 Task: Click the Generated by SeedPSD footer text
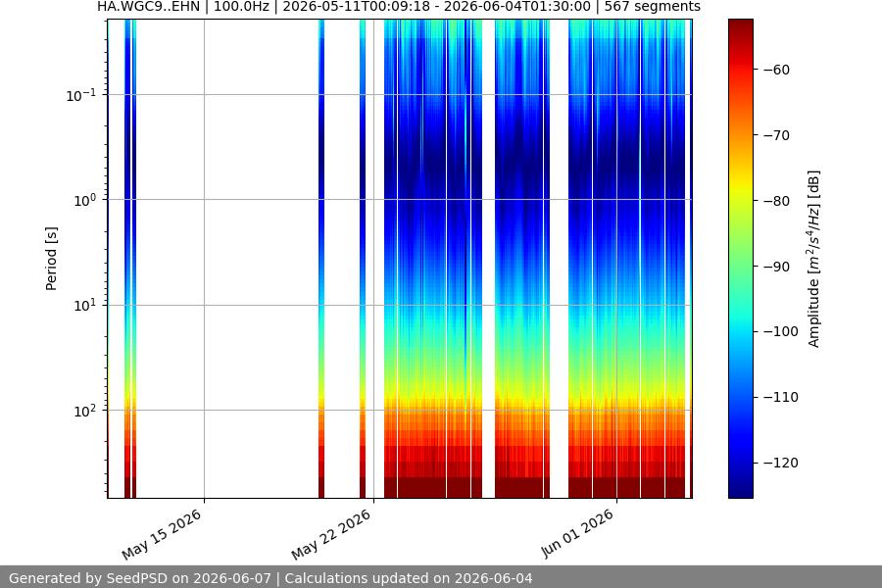tap(270, 578)
